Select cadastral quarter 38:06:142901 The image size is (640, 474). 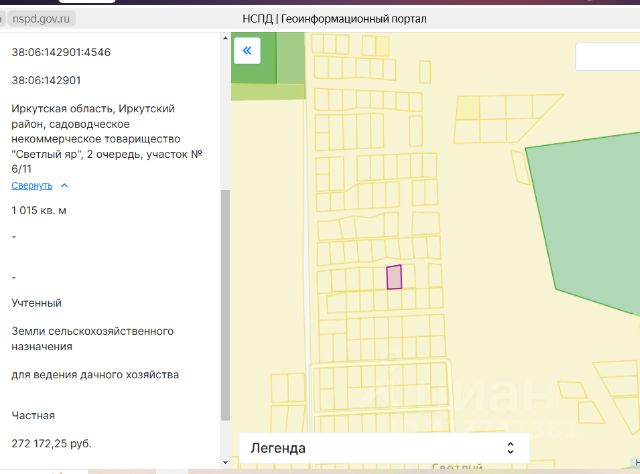pos(46,80)
